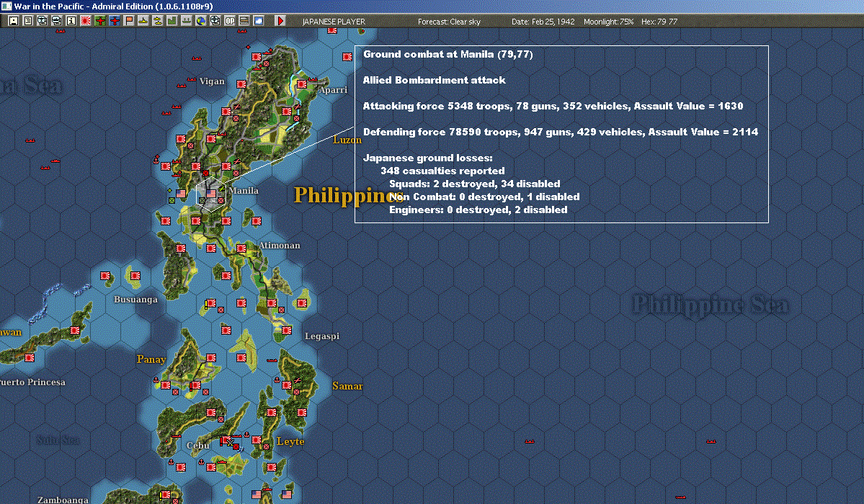The height and width of the screenshot is (504, 864).
Task: Click the green land terrain toolbar icon
Action: [x=172, y=20]
